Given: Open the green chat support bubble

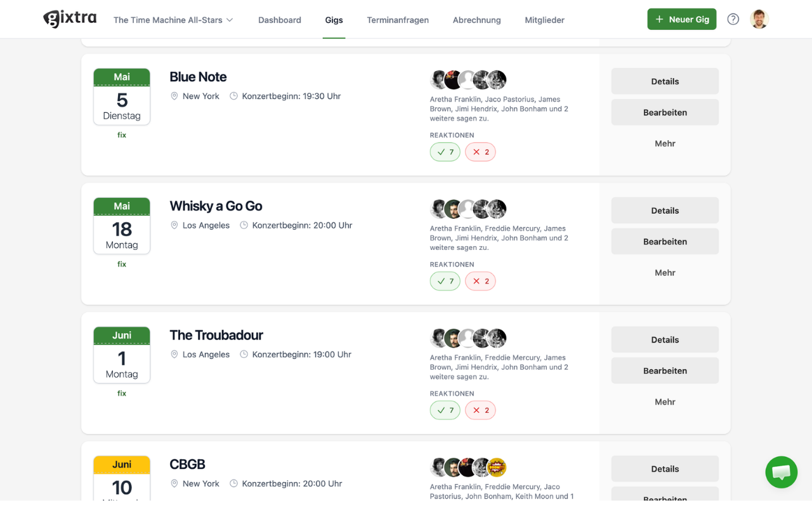Looking at the screenshot, I should [781, 472].
